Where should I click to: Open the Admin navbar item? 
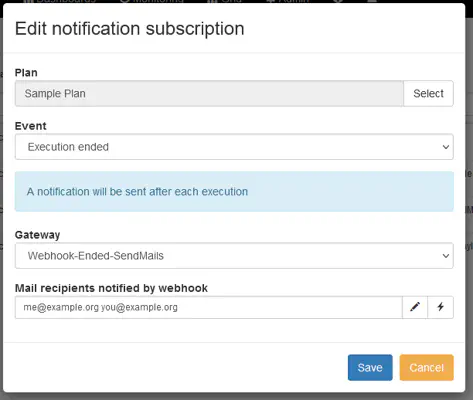coord(288,1)
